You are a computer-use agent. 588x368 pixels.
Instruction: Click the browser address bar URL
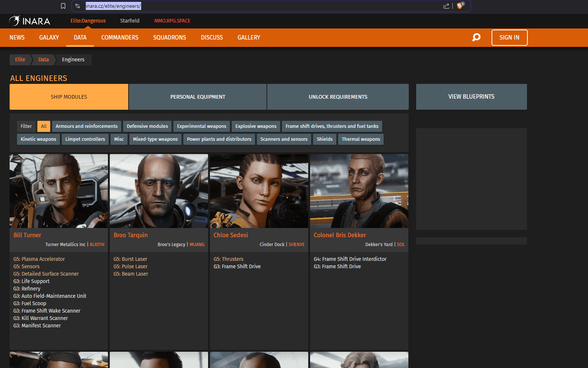113,6
